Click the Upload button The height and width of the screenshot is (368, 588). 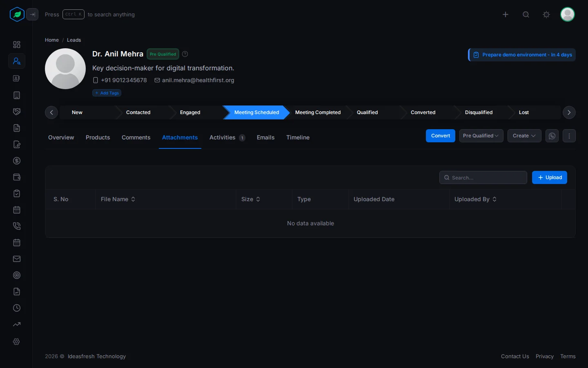click(x=550, y=177)
